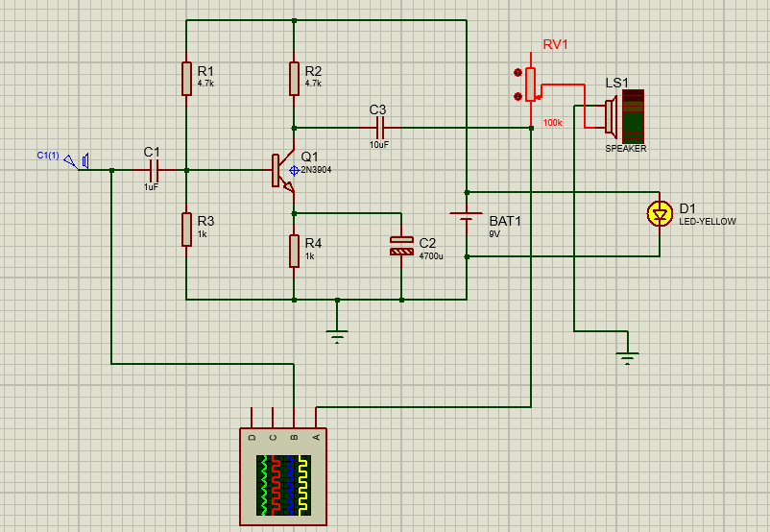This screenshot has width=770, height=532.
Task: Select the C1 1uF capacitor
Action: pos(155,171)
